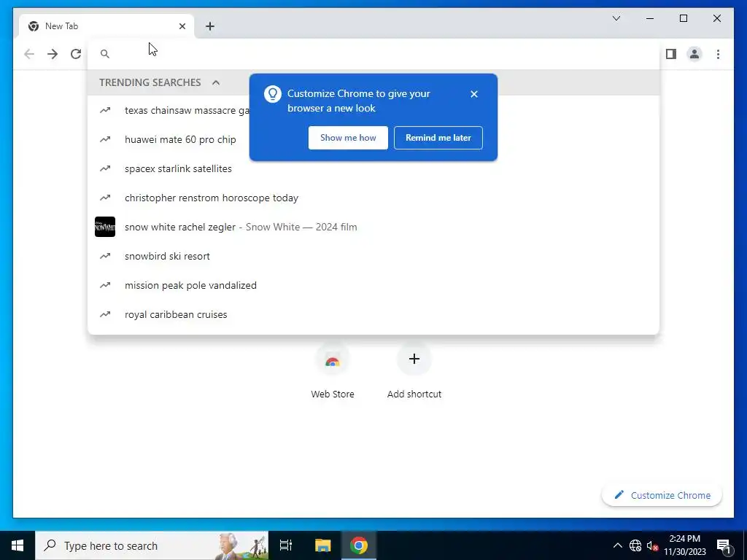Click trending arrow icon beside spacex starlink

[x=105, y=168]
